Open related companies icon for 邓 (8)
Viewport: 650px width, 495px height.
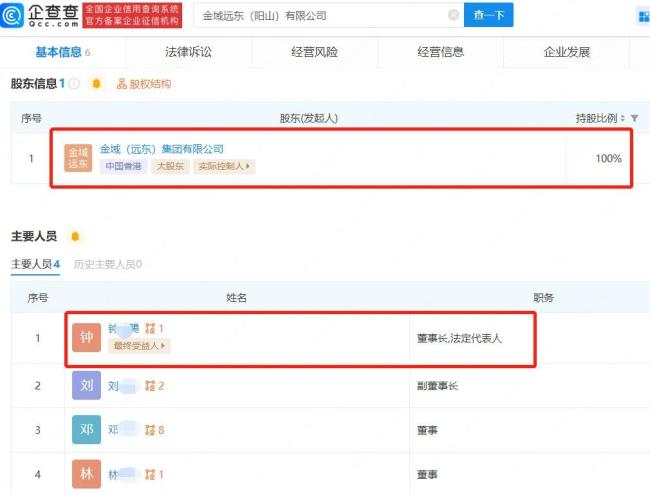(x=153, y=430)
